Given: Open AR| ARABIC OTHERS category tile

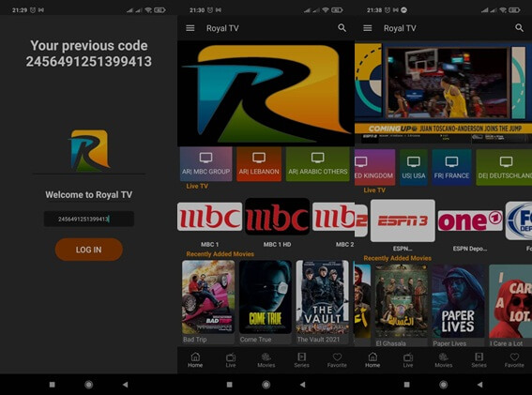Looking at the screenshot, I should point(317,164).
